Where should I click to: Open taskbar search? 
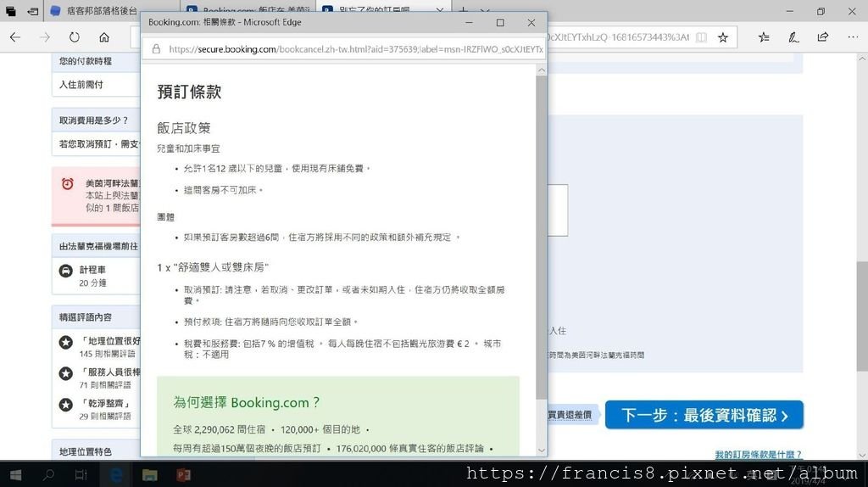click(48, 475)
